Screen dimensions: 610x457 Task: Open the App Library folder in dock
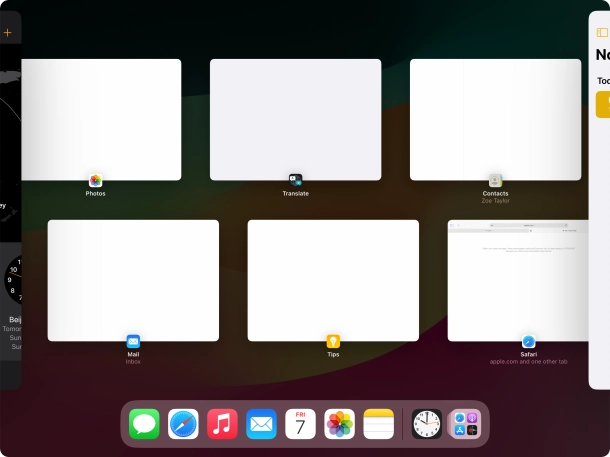pos(466,424)
